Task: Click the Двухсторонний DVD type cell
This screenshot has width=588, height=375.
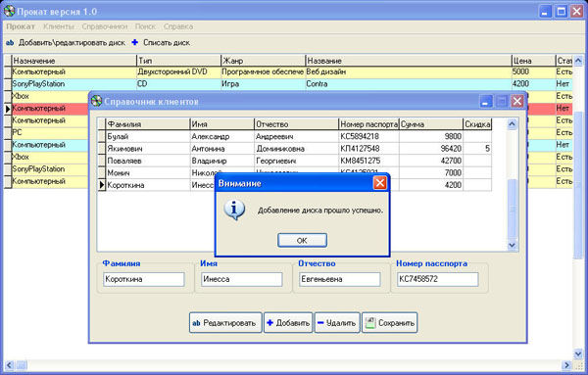Action: tap(179, 71)
